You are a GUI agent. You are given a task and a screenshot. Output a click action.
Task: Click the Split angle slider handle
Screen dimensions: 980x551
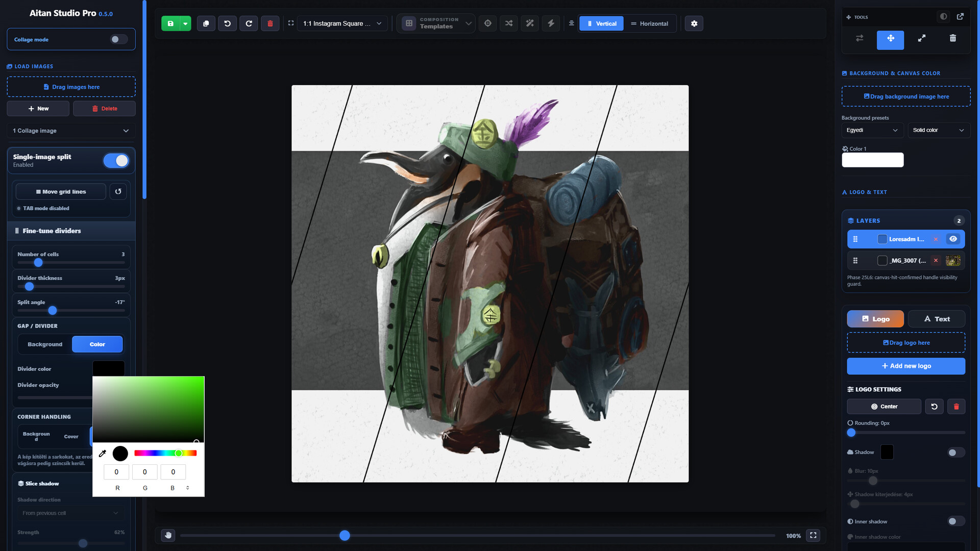tap(52, 311)
